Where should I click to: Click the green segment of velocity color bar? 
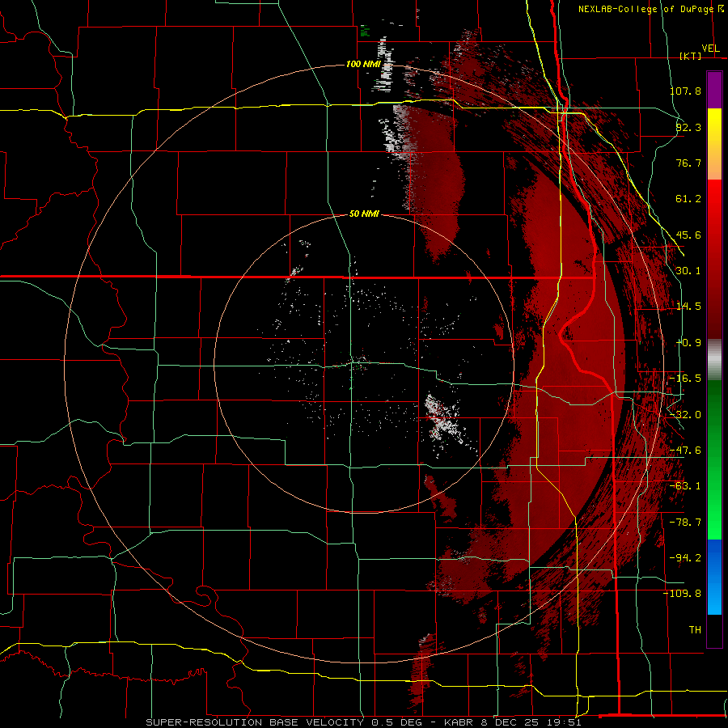[x=714, y=459]
